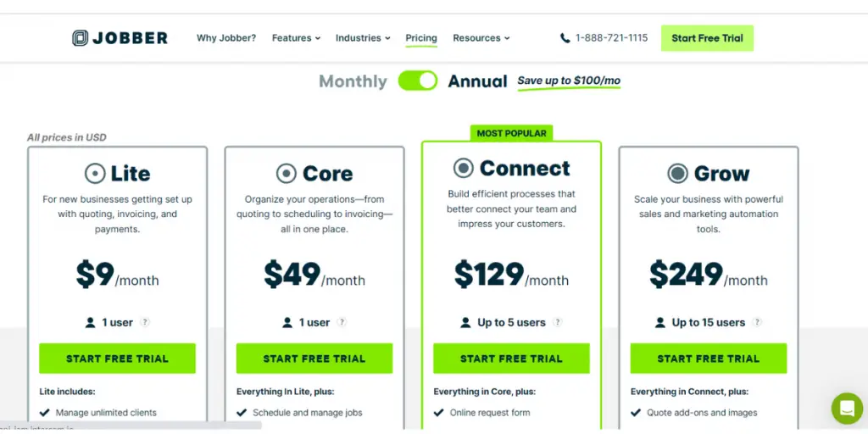Screen dimensions: 868x434
Task: Expand the Resources dropdown menu
Action: click(x=481, y=38)
